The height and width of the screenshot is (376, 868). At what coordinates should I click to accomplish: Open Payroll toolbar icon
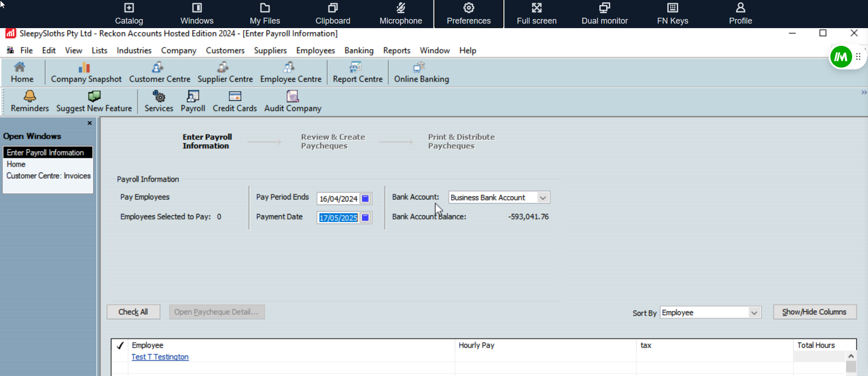pos(193,102)
